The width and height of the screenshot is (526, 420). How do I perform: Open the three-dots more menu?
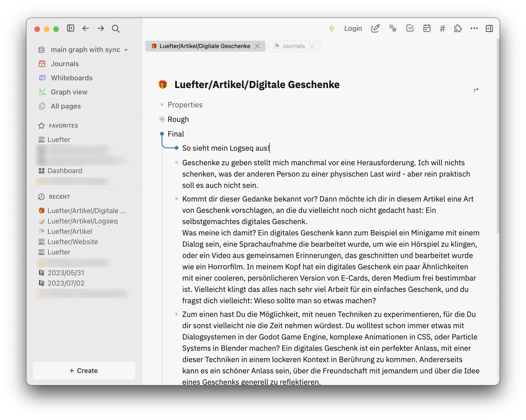coord(474,28)
